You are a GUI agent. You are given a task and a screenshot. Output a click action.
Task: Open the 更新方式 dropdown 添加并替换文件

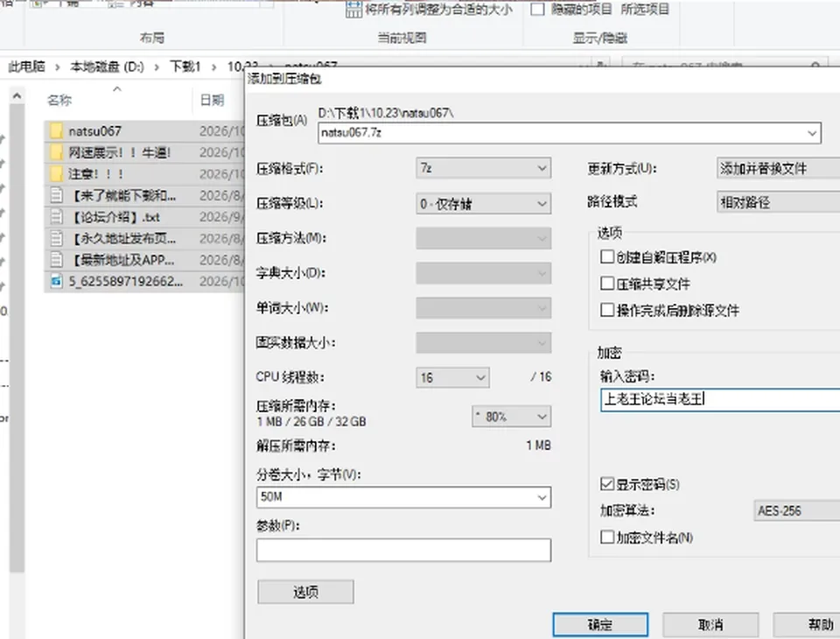(779, 168)
